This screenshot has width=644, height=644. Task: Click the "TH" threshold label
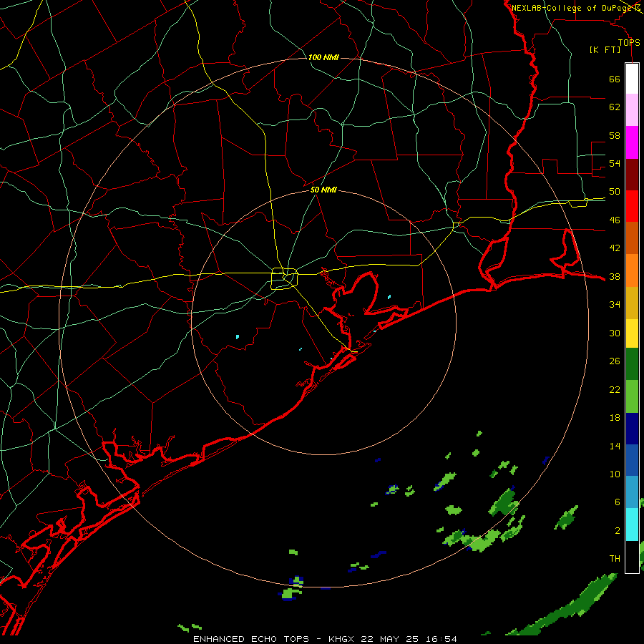coord(615,559)
